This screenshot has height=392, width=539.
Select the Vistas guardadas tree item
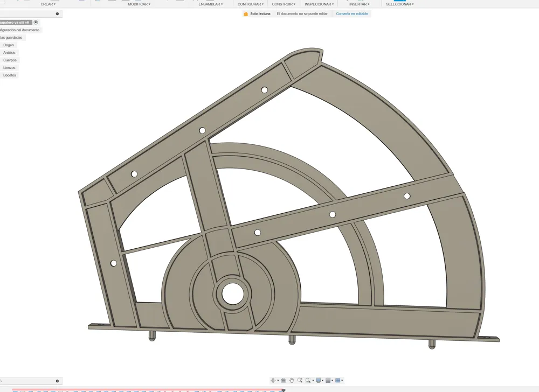(x=11, y=37)
